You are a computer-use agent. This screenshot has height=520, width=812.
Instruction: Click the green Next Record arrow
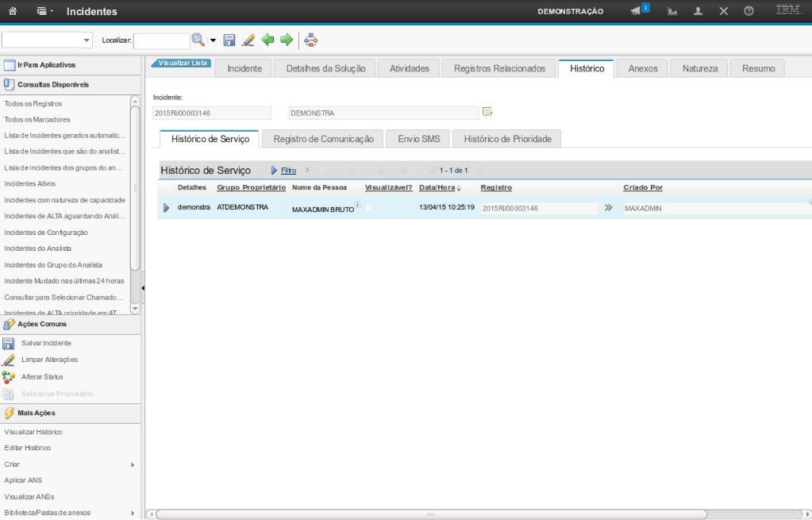tap(287, 40)
